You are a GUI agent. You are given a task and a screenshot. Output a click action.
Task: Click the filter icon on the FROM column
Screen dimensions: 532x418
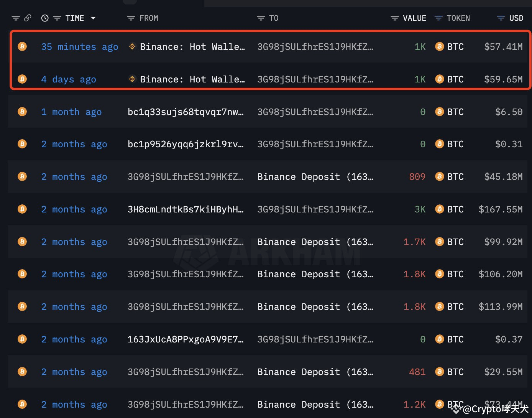click(130, 18)
